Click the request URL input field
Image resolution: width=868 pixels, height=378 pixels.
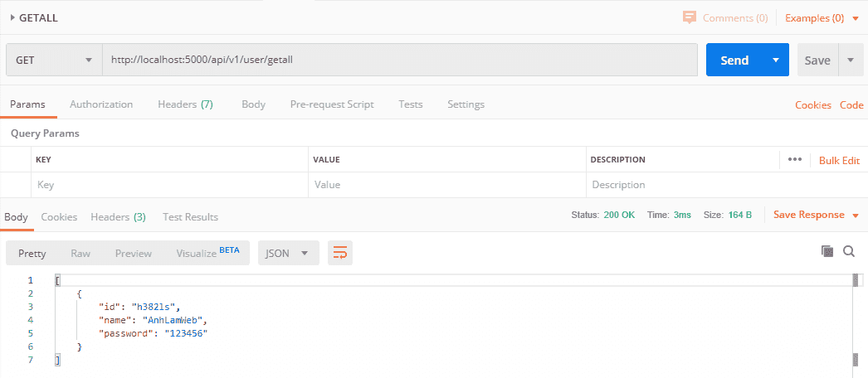398,61
